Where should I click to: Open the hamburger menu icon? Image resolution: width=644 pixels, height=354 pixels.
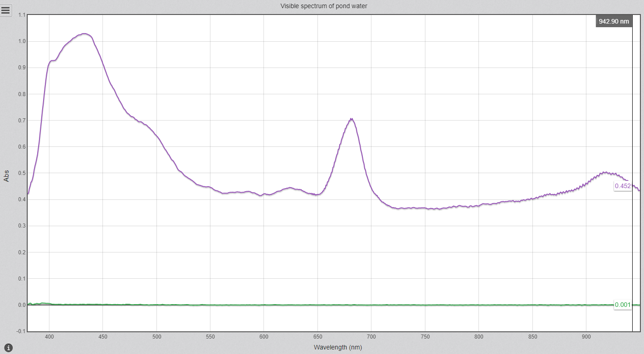[6, 10]
